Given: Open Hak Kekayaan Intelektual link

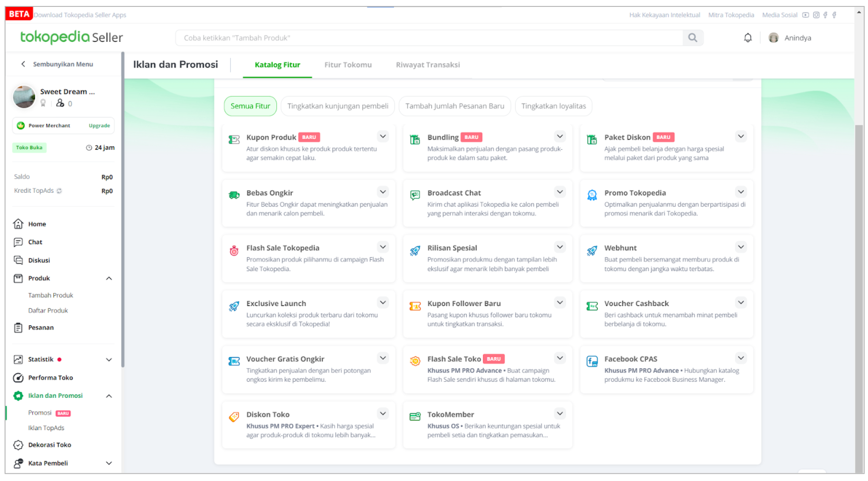Looking at the screenshot, I should [664, 15].
